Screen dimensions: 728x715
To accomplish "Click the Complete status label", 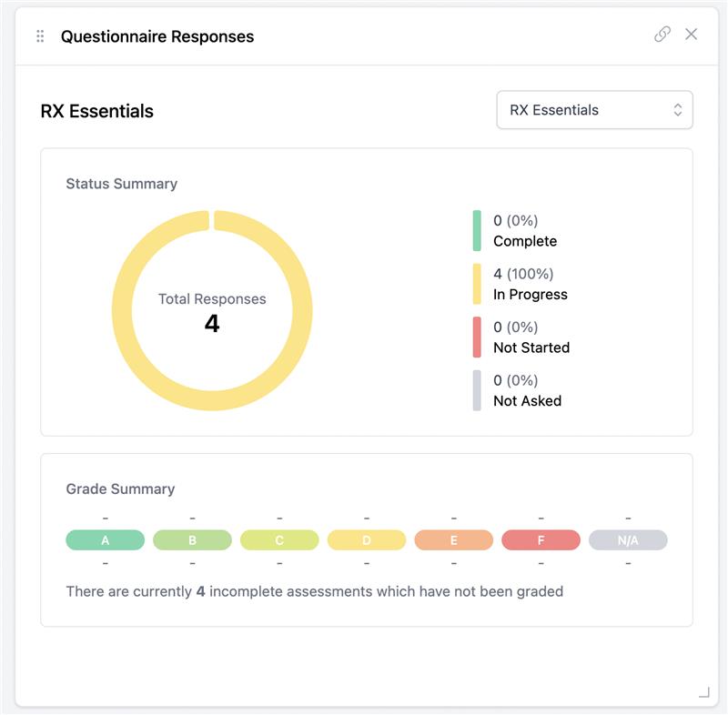I will click(525, 242).
